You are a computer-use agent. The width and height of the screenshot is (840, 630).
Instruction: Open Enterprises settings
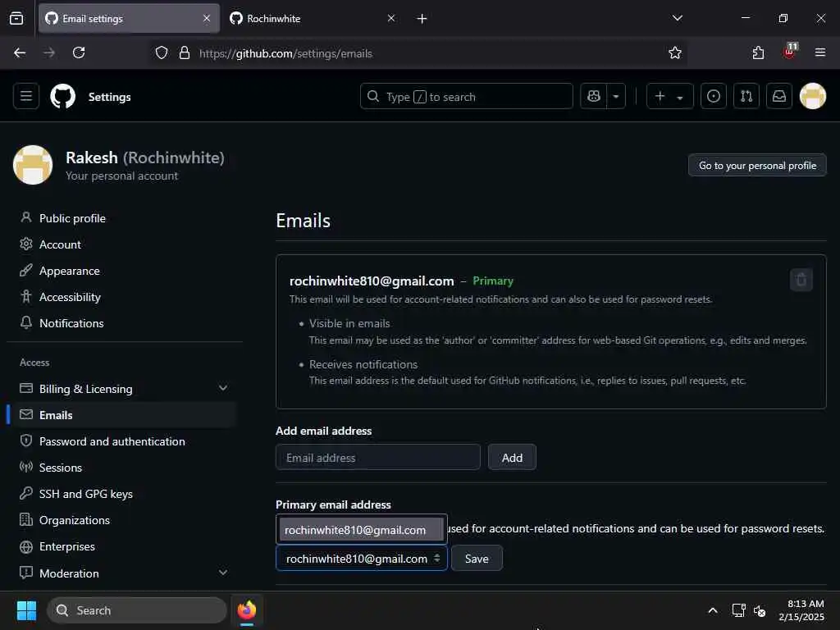67,546
